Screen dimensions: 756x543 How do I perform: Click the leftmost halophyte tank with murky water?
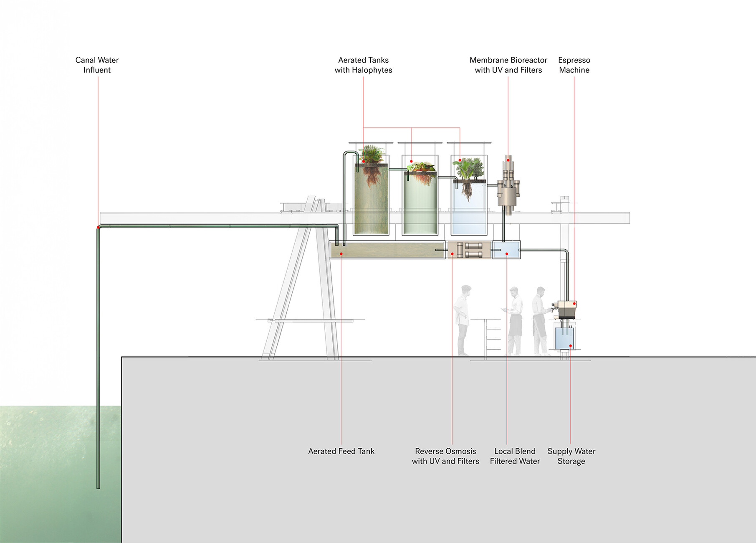pos(371,200)
